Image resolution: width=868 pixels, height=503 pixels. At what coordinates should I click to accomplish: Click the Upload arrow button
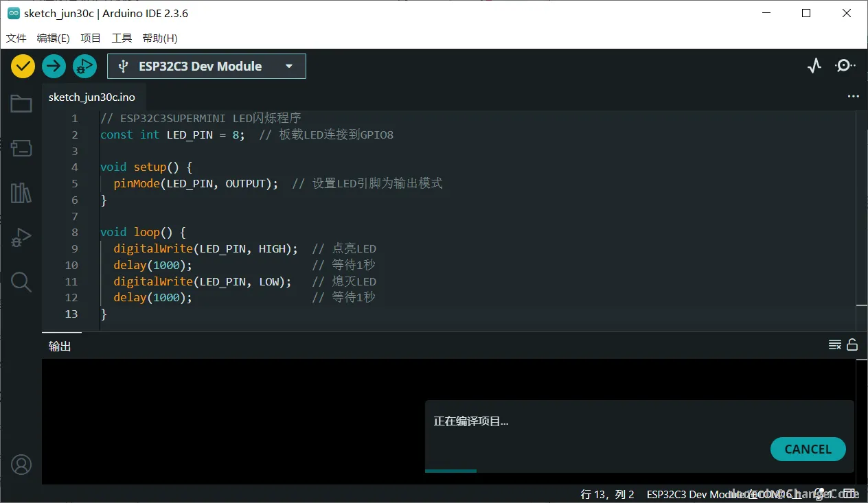[x=54, y=66]
